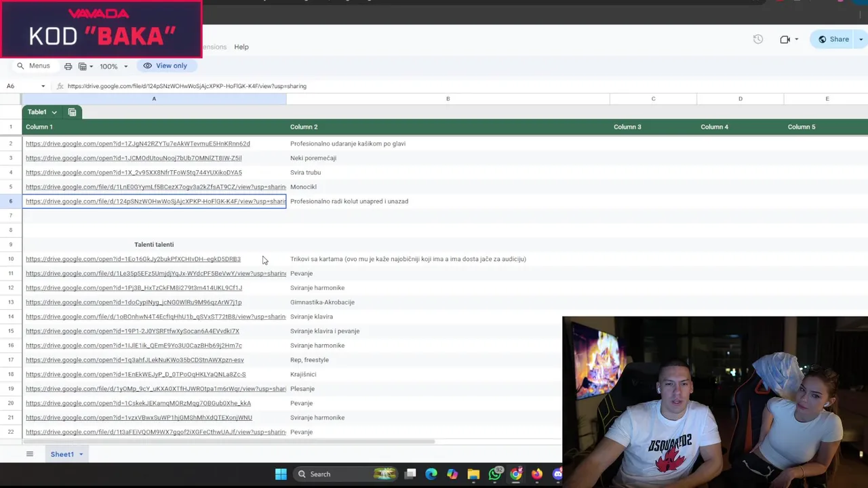Viewport: 868px width, 488px height.
Task: Open File Explorer from the taskbar
Action: (473, 474)
